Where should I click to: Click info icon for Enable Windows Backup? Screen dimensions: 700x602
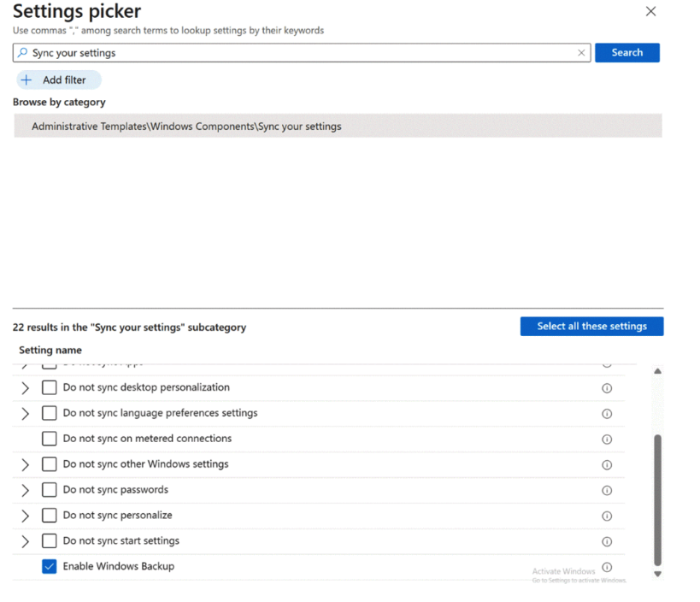(x=607, y=567)
